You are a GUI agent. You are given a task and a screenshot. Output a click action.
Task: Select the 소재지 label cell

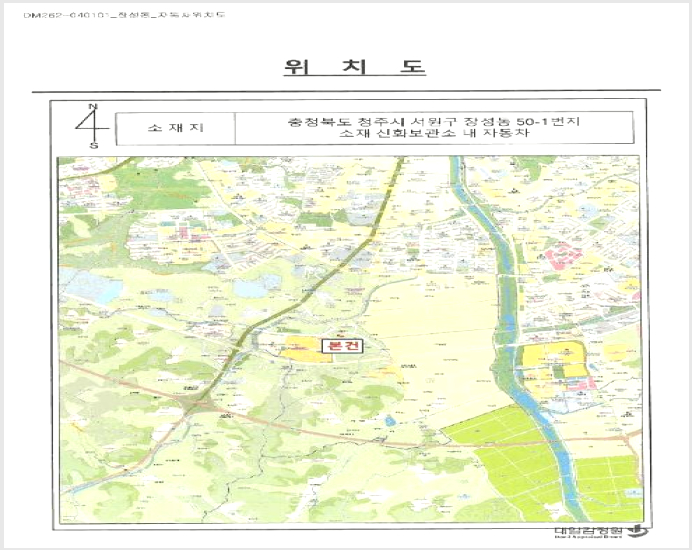click(x=176, y=128)
